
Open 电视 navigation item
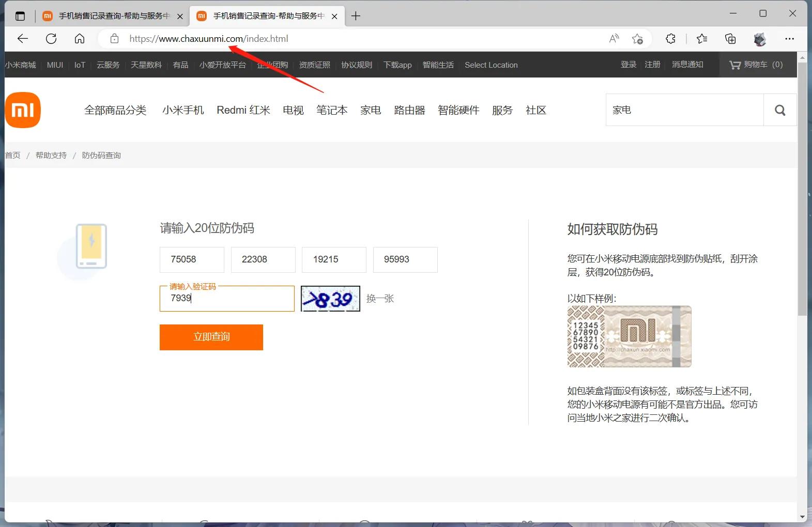coord(293,110)
